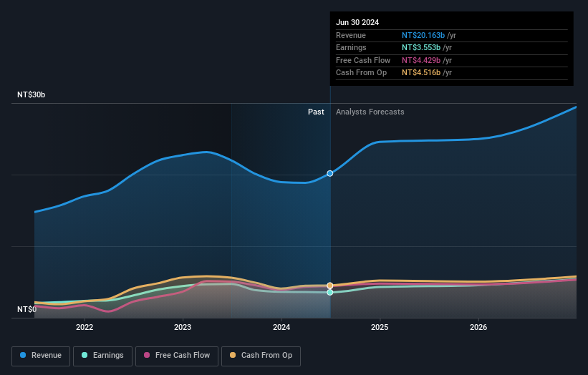Toggle the Free Cash Flow legend button
The image size is (588, 375).
177,356
